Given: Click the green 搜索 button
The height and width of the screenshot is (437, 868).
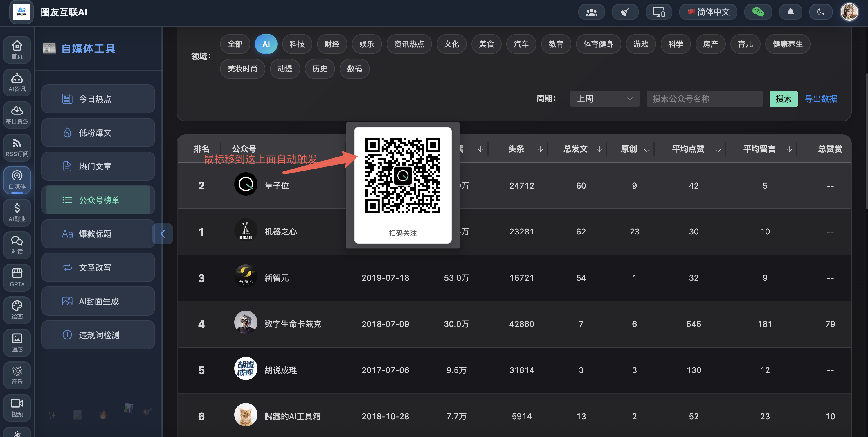Looking at the screenshot, I should tap(784, 99).
